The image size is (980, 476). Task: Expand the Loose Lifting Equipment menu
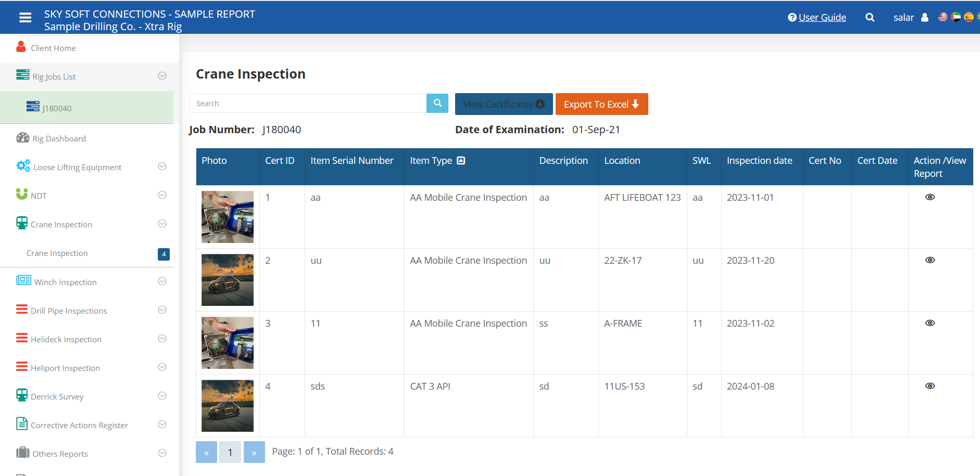click(162, 166)
